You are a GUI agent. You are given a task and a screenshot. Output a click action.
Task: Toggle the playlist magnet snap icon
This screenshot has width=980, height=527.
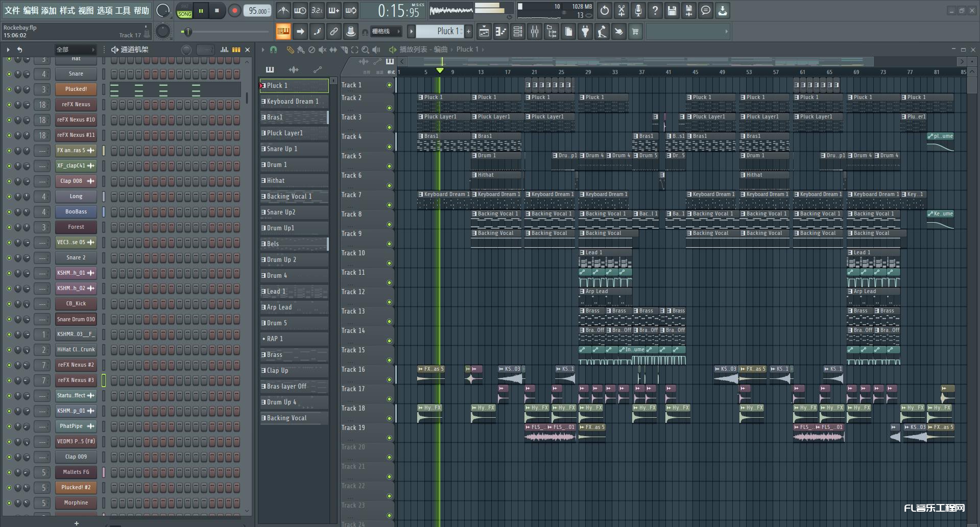point(274,50)
